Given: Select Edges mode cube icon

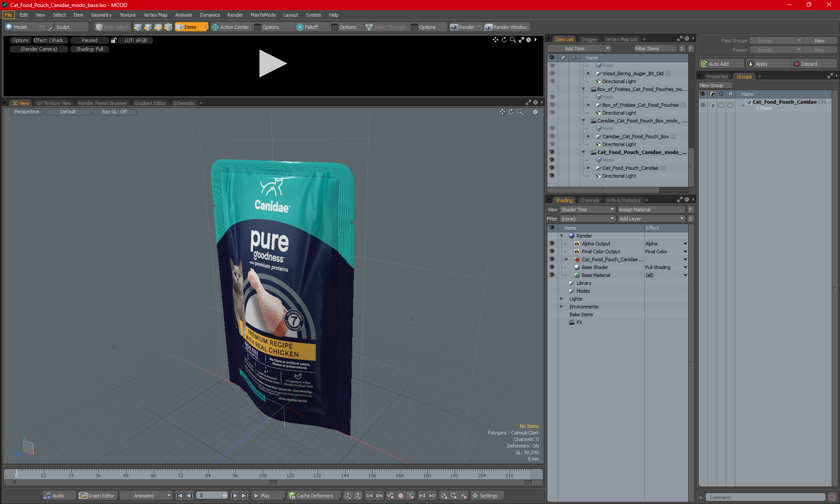Looking at the screenshot, I should [148, 27].
